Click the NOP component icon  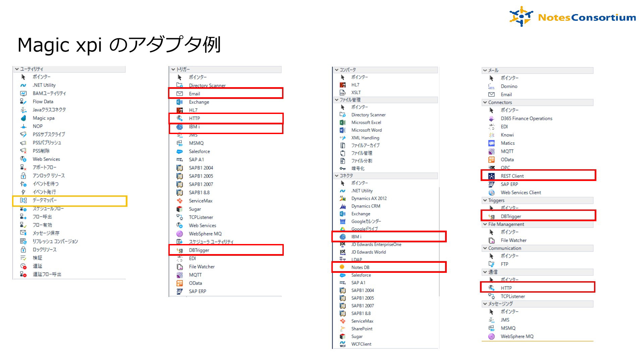pyautogui.click(x=23, y=126)
